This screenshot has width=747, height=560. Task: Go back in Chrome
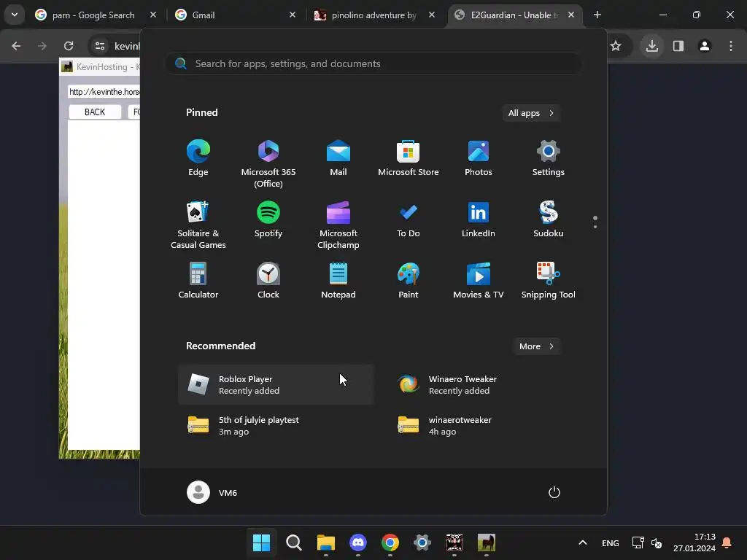16,46
